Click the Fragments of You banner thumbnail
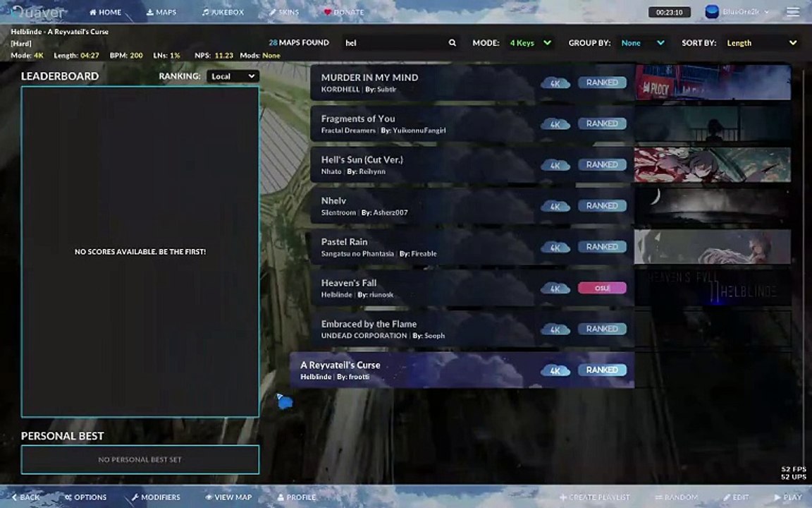 tap(713, 123)
